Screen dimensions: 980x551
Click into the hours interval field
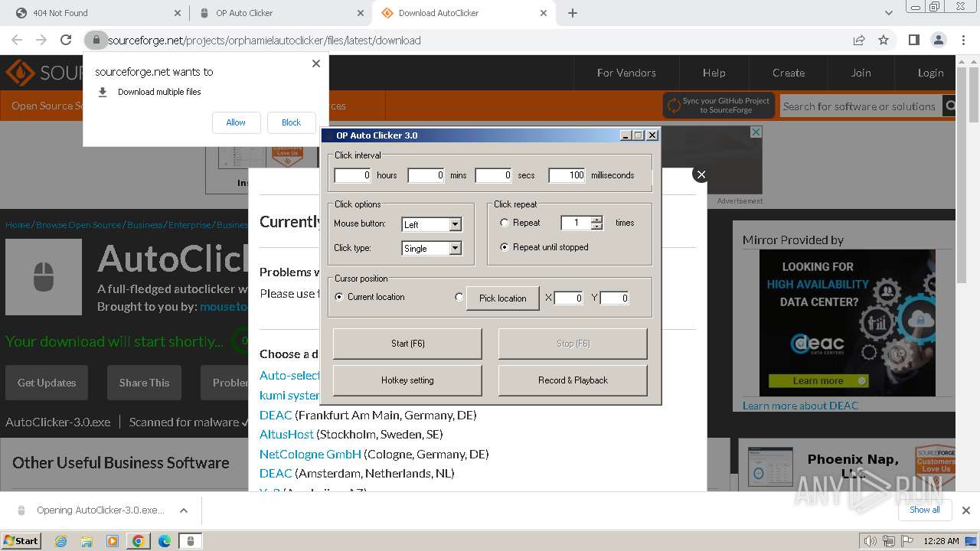coord(353,175)
